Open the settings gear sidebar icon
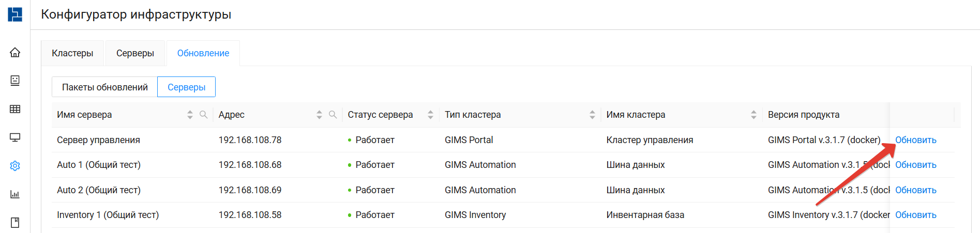Screen dimensions: 980x233 pyautogui.click(x=15, y=166)
